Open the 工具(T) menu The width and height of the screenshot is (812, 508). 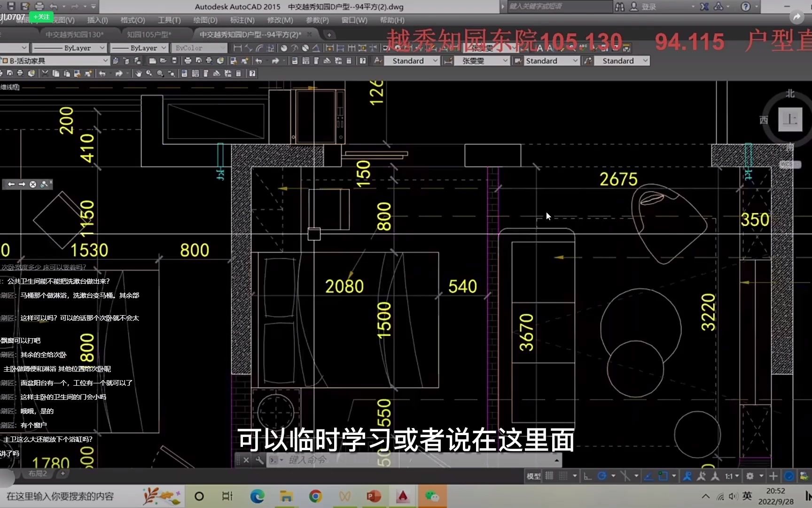point(169,20)
